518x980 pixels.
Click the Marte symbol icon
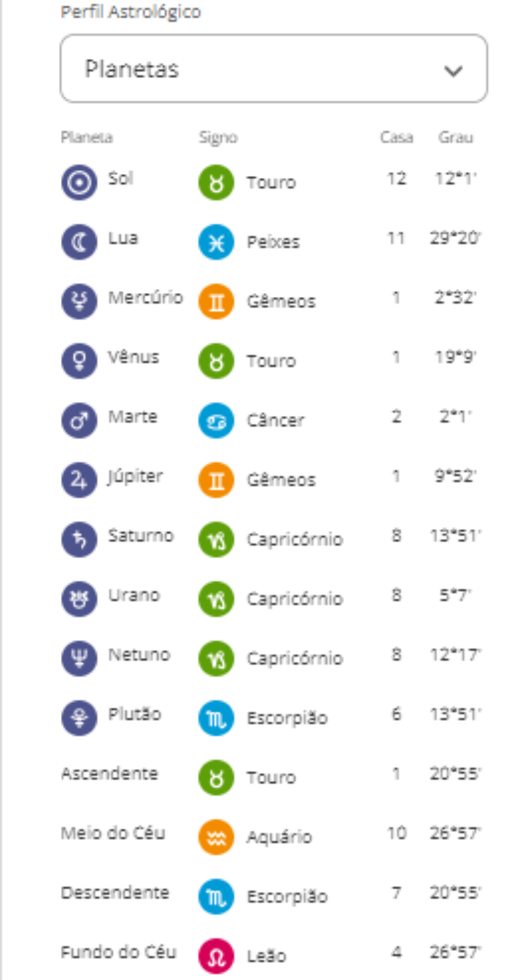(x=80, y=420)
